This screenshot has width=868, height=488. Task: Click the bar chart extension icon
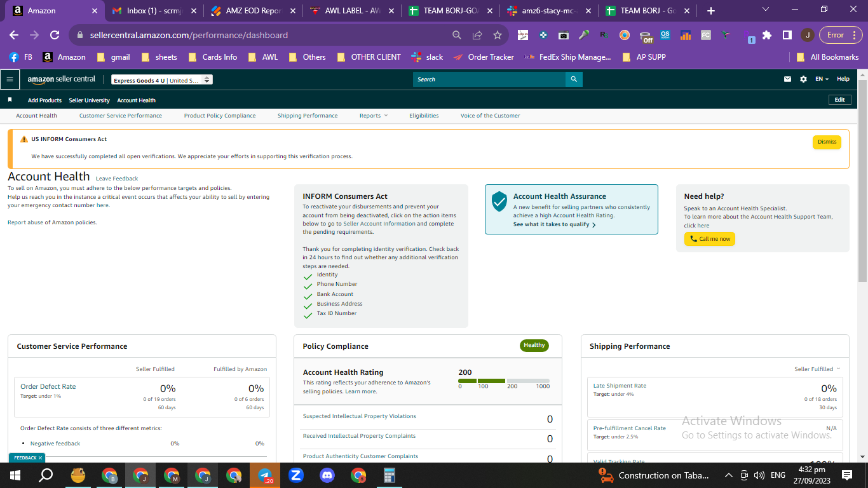(686, 35)
